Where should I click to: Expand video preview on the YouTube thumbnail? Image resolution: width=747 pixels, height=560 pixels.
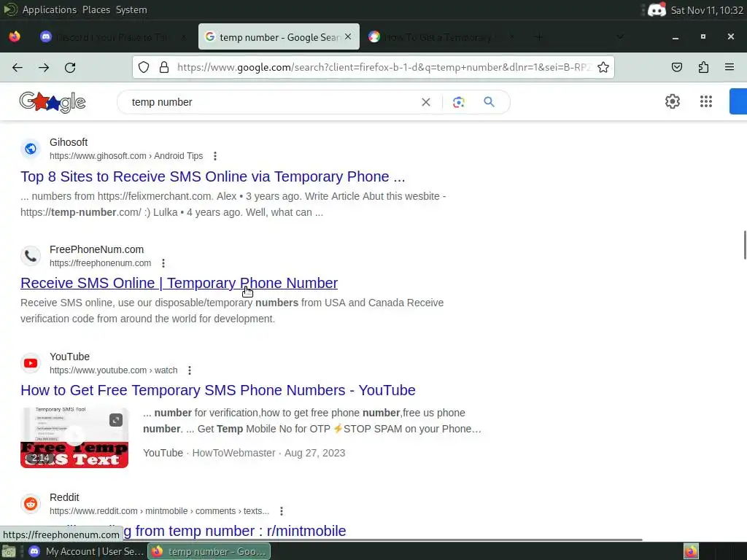click(x=116, y=420)
